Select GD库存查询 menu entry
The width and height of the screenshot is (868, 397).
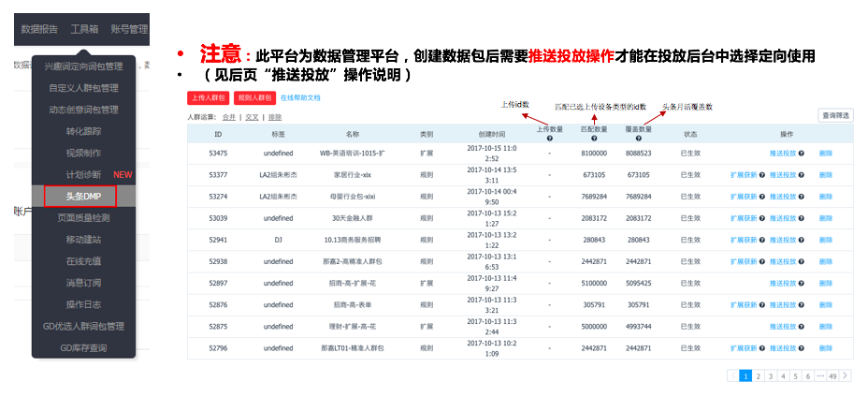(83, 347)
